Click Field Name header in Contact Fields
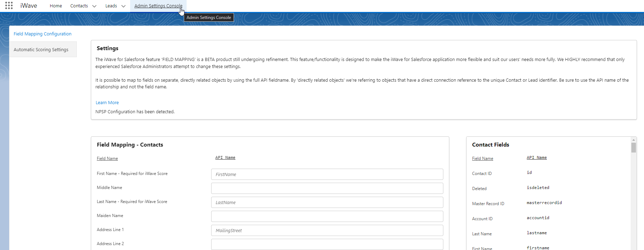Screen dimensions: 644x250 pyautogui.click(x=482, y=158)
